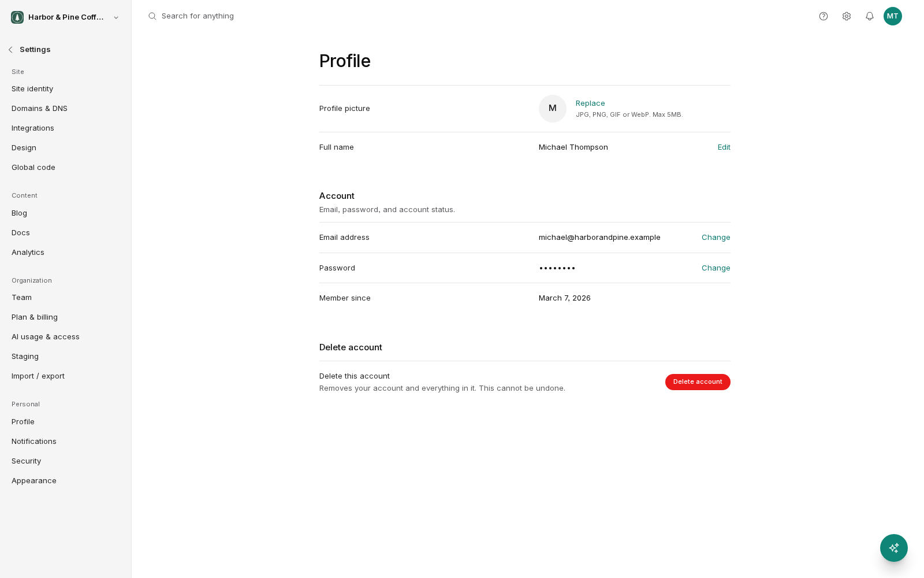The height and width of the screenshot is (578, 924).
Task: Focus the Search for anything field
Action: 198,16
